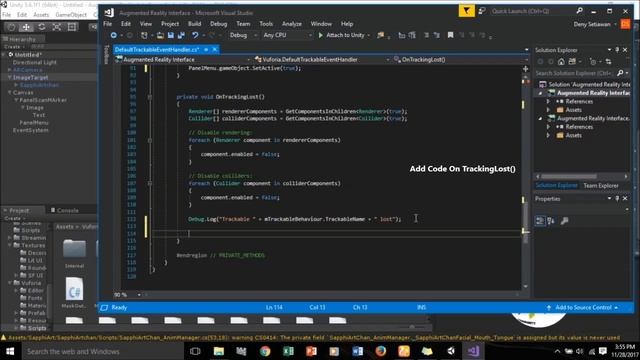This screenshot has height=360, width=640.
Task: Open the Toolbox side tab
Action: coord(107,54)
